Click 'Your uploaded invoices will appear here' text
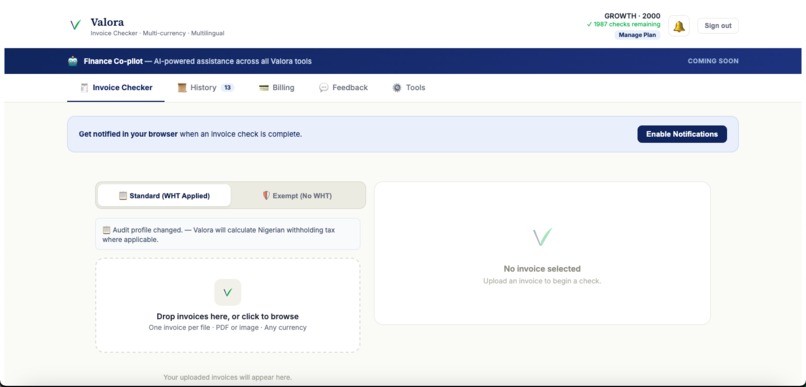 click(x=227, y=377)
